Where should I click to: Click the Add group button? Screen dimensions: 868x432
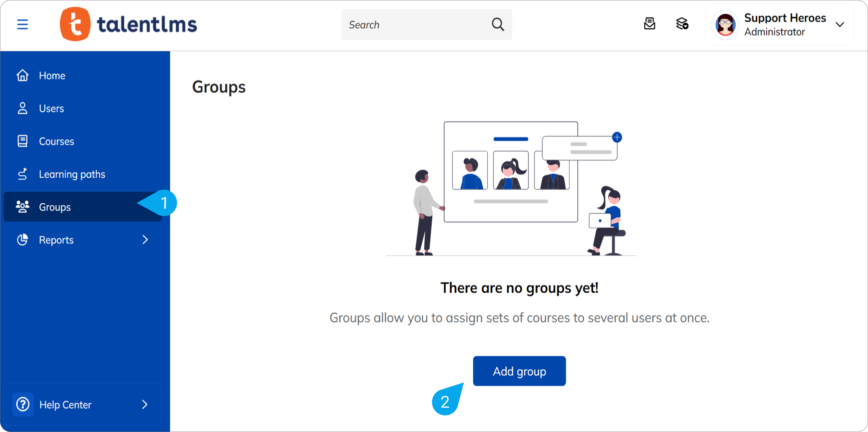(x=519, y=371)
